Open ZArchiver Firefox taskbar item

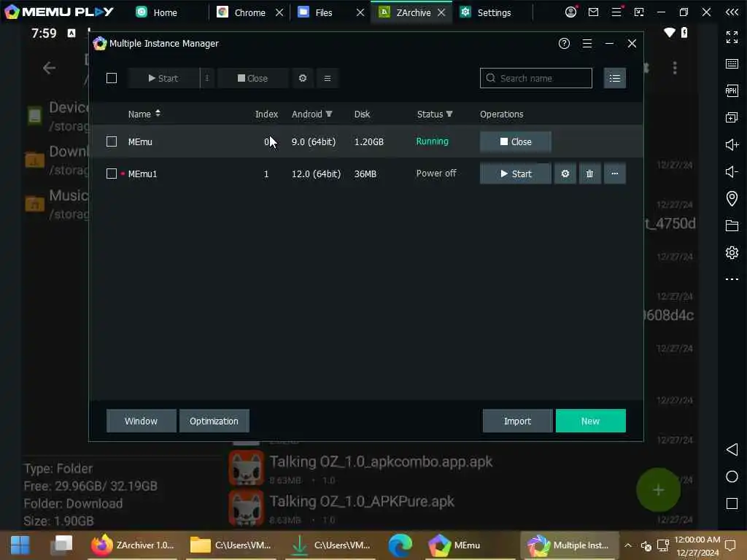[133, 545]
